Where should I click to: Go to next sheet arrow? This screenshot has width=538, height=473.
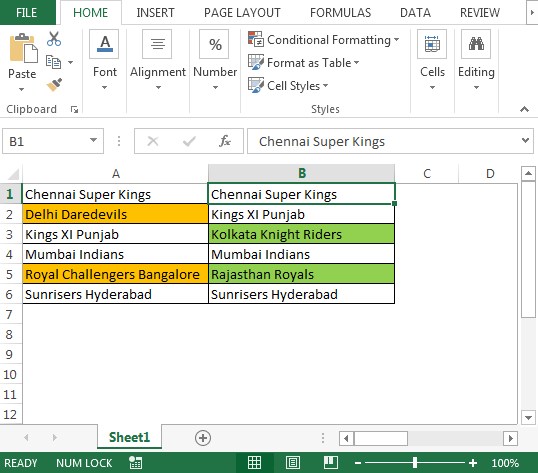(x=55, y=438)
